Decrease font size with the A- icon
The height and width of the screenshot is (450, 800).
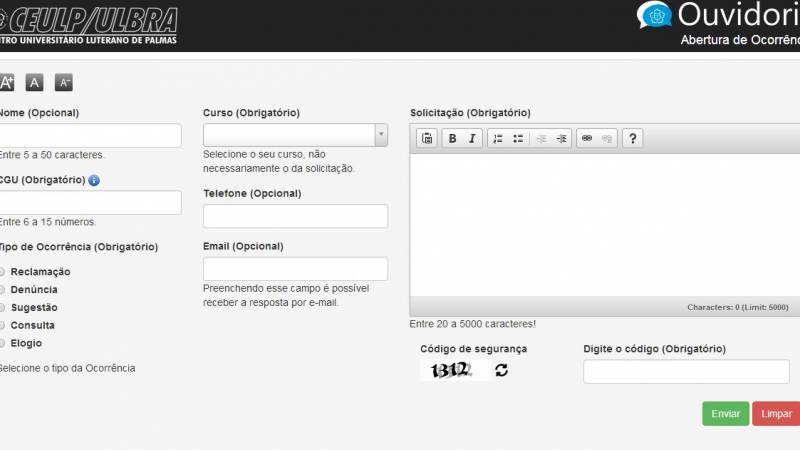(63, 83)
